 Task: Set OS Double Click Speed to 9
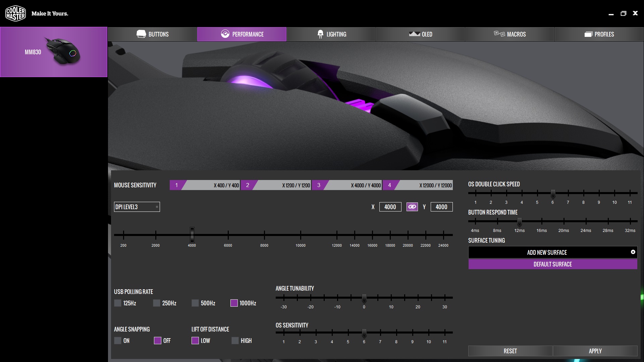599,193
